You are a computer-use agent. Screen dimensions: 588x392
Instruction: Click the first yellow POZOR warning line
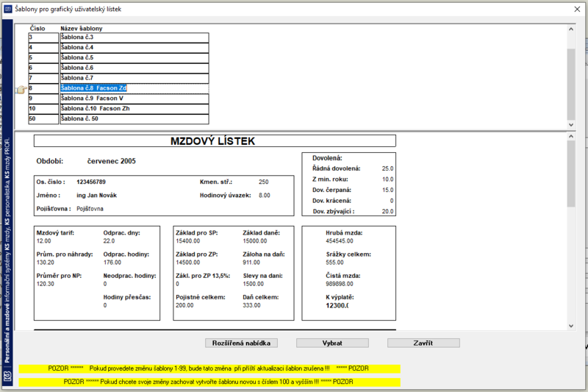coord(209,368)
